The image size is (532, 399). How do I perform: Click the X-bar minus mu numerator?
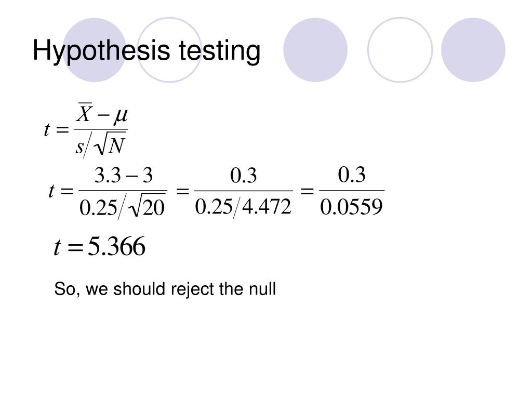point(101,114)
